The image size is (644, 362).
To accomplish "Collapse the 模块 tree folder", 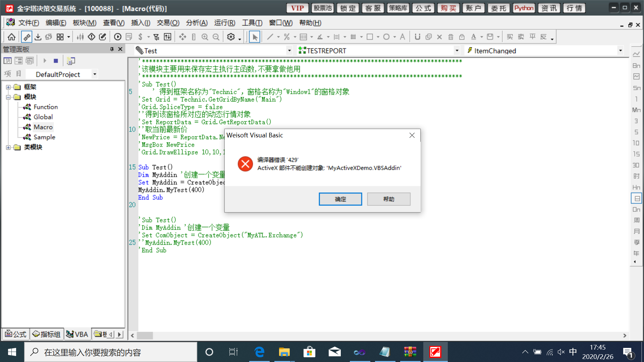I will pyautogui.click(x=8, y=97).
